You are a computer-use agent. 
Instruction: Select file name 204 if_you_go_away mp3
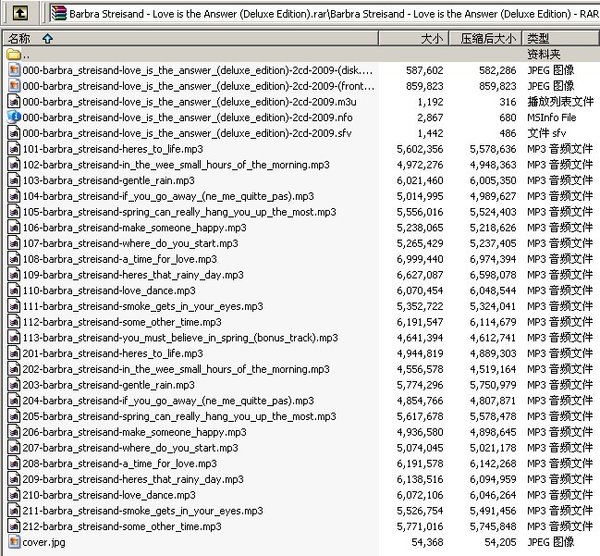point(168,401)
